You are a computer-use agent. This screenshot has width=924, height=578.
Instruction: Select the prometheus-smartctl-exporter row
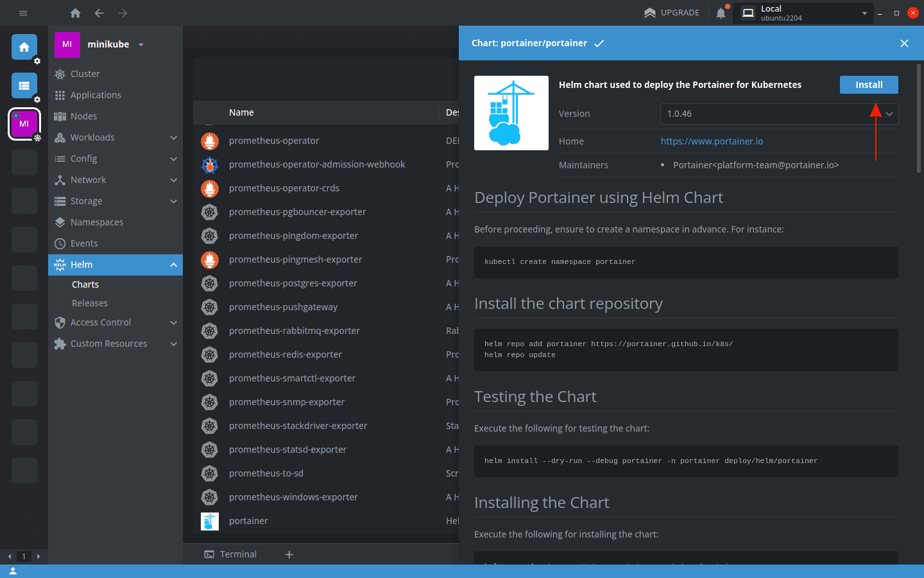[326, 378]
